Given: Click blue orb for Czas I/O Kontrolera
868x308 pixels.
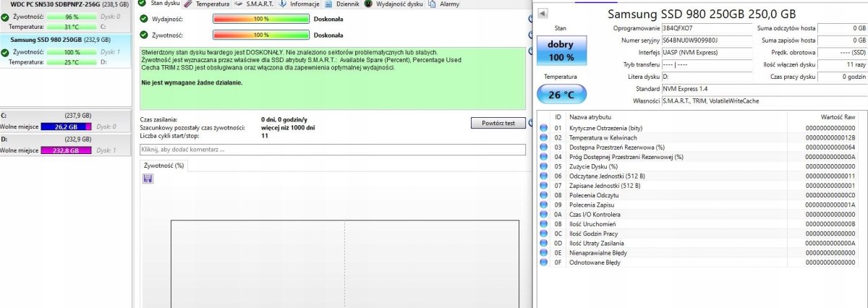Looking at the screenshot, I should pyautogui.click(x=544, y=215).
